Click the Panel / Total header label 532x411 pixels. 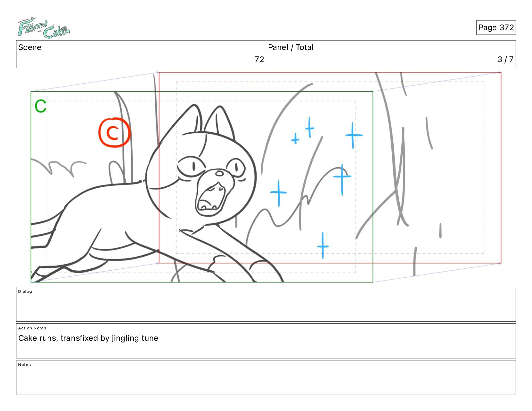pyautogui.click(x=291, y=47)
